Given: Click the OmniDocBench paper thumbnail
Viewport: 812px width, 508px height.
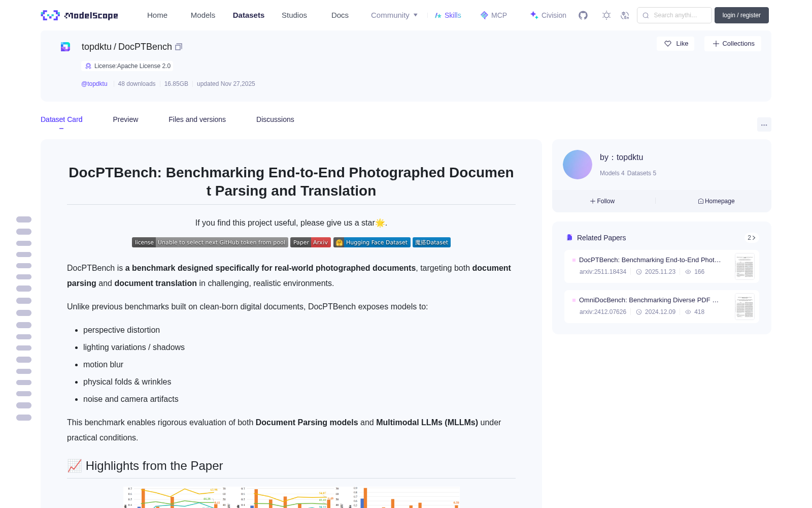Looking at the screenshot, I should click(745, 306).
